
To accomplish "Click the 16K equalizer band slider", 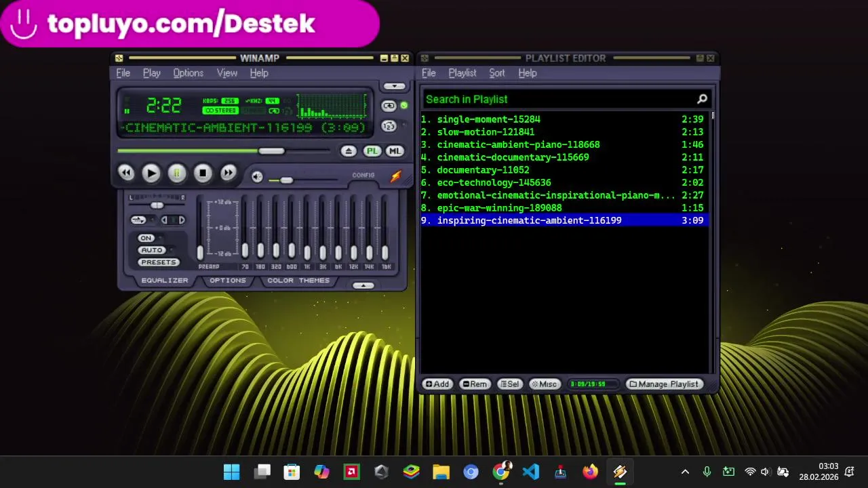I will pyautogui.click(x=385, y=229).
